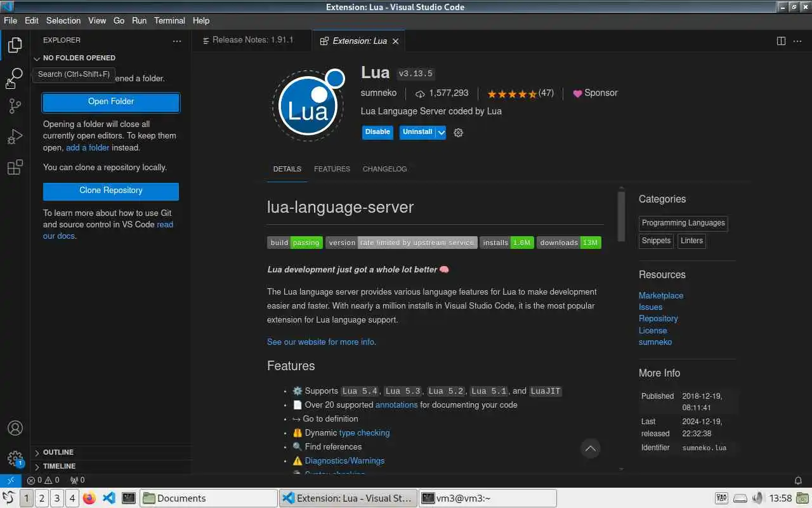The height and width of the screenshot is (508, 812).
Task: Open errors and warnings in status bar
Action: click(43, 480)
